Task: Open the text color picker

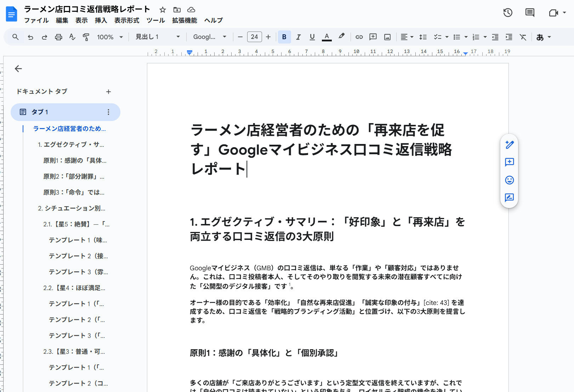Action: [326, 37]
